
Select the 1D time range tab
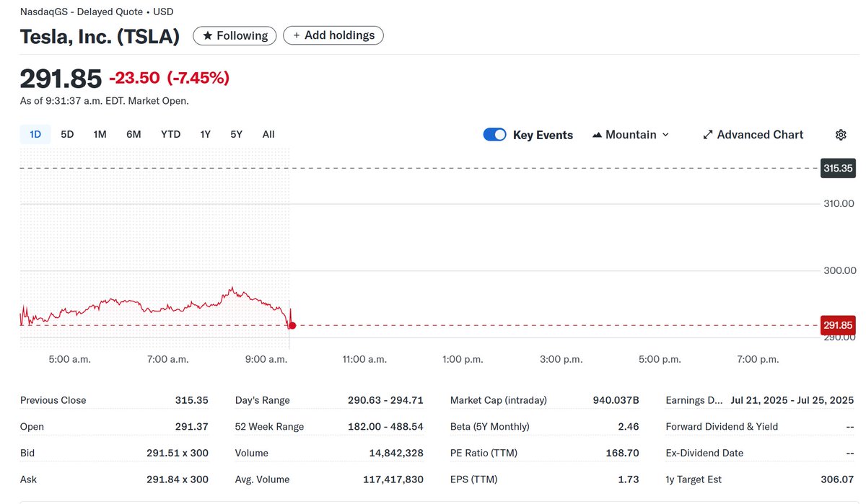(x=35, y=134)
